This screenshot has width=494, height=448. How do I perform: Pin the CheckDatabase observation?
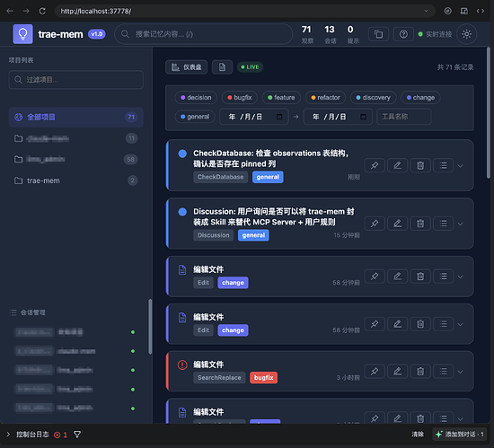(375, 165)
